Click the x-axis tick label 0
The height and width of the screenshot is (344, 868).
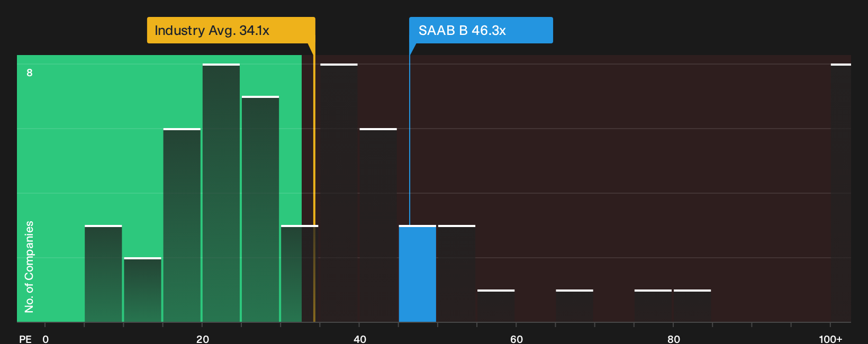coord(46,339)
